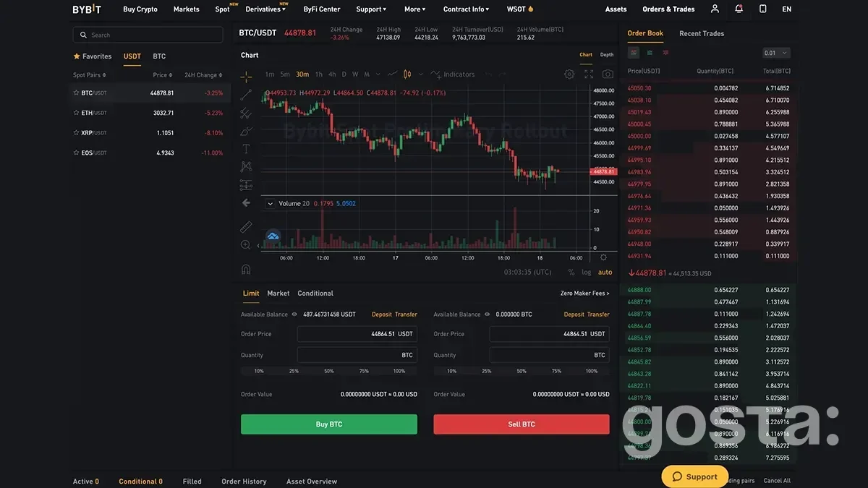Select the ruler measure tool
This screenshot has width=868, height=488.
click(246, 227)
